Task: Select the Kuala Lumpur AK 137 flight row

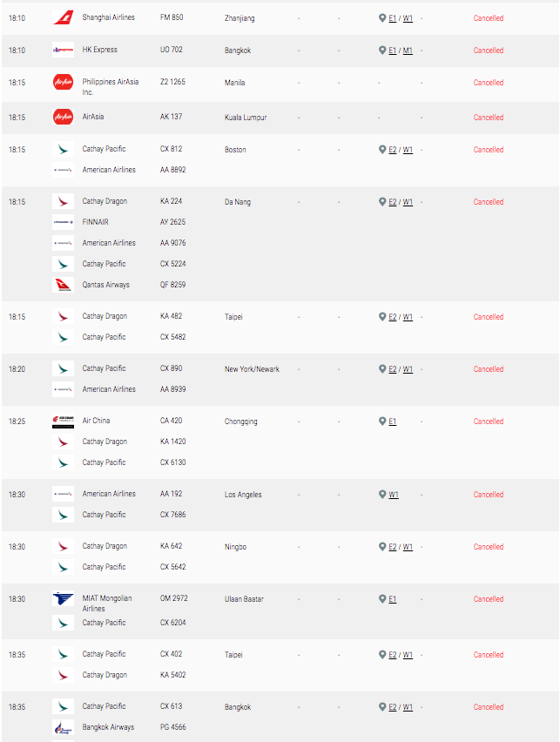Action: [280, 118]
